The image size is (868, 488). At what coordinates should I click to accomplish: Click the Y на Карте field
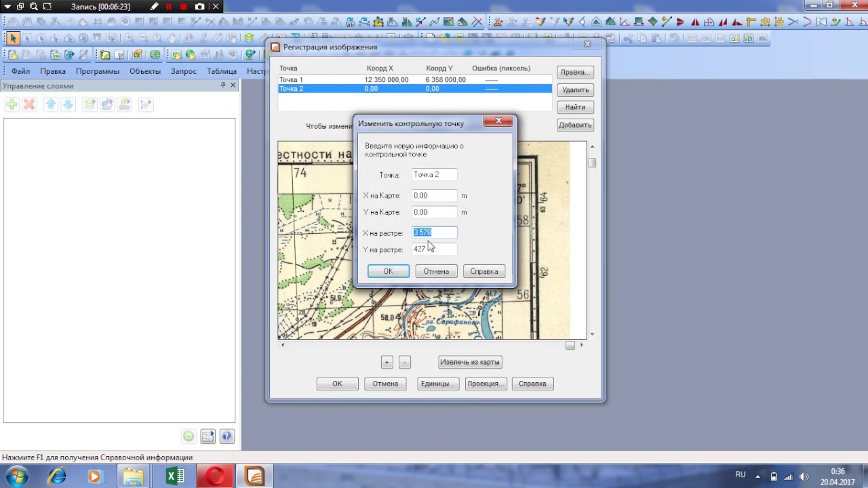coord(434,212)
